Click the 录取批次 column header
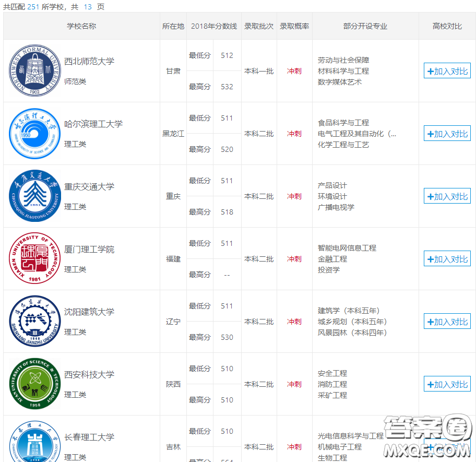The image size is (476, 462). [x=259, y=26]
